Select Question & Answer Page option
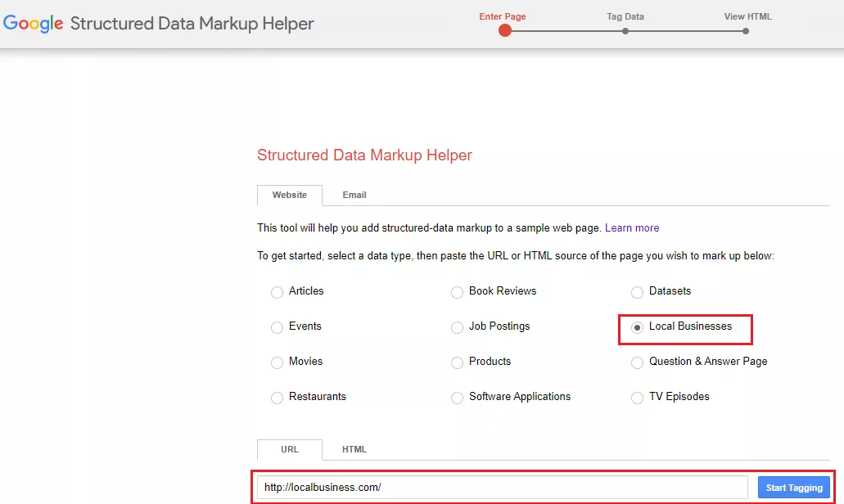 click(x=637, y=362)
